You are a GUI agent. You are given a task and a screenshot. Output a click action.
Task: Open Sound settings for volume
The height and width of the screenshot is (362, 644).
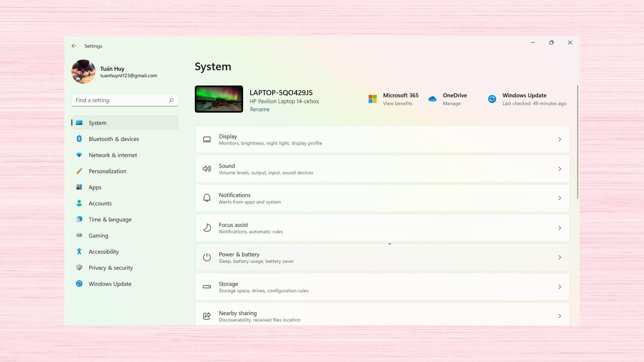(383, 168)
